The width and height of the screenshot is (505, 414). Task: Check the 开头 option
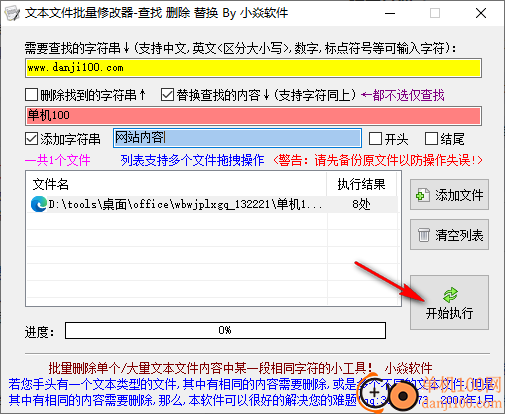coord(375,139)
